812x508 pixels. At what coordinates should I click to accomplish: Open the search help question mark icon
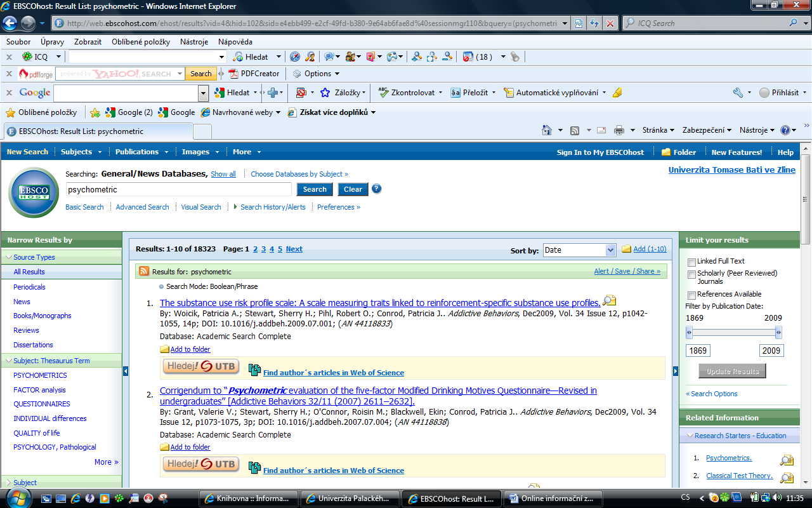pos(377,189)
